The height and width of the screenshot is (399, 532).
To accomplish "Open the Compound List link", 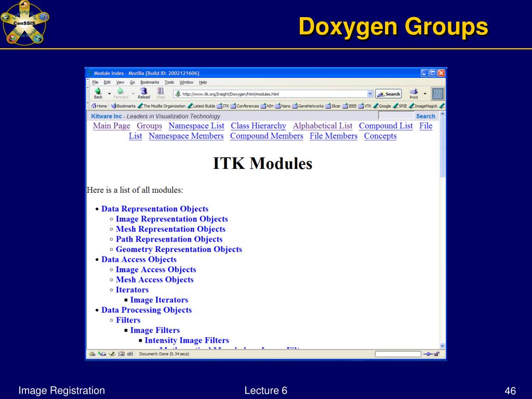I will pyautogui.click(x=386, y=126).
